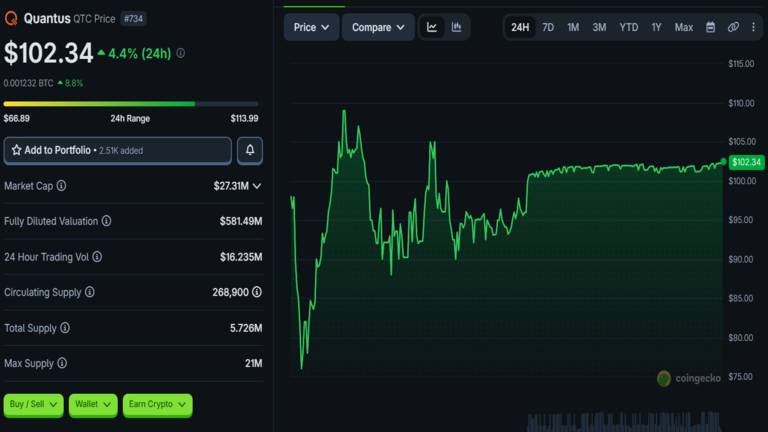
Task: Click the 4.4% (24h) change text
Action: pos(140,53)
